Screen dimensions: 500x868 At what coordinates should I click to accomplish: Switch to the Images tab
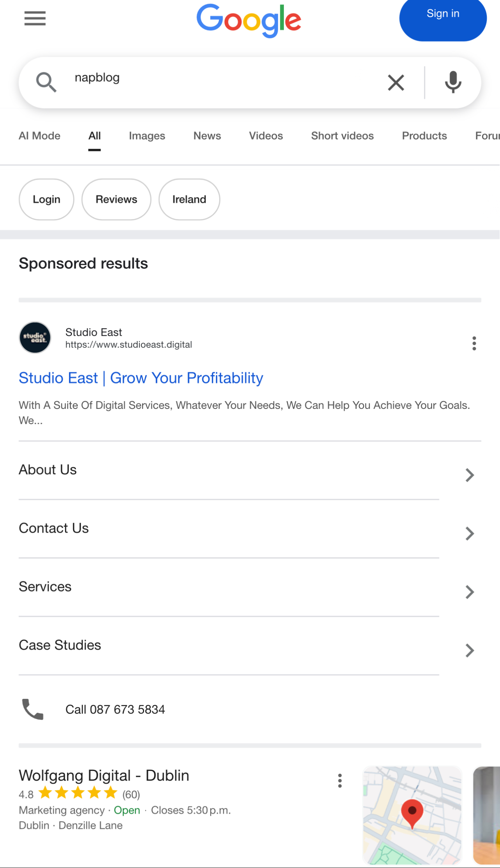click(x=147, y=136)
